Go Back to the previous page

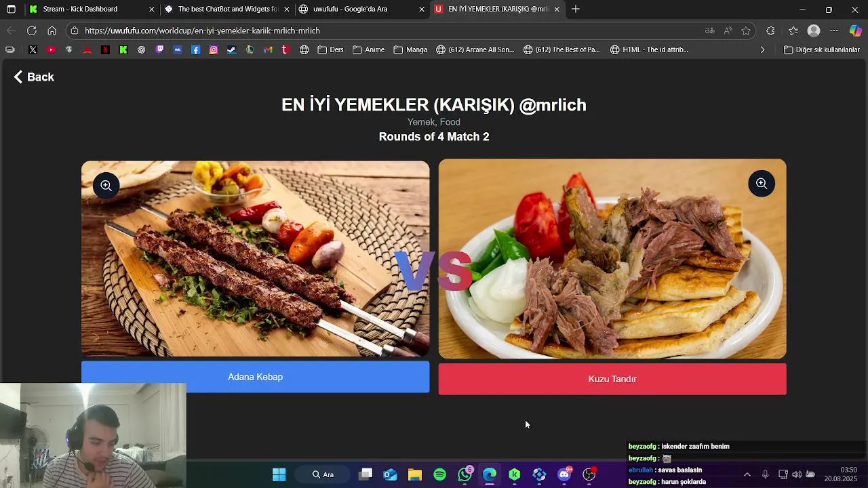(34, 77)
